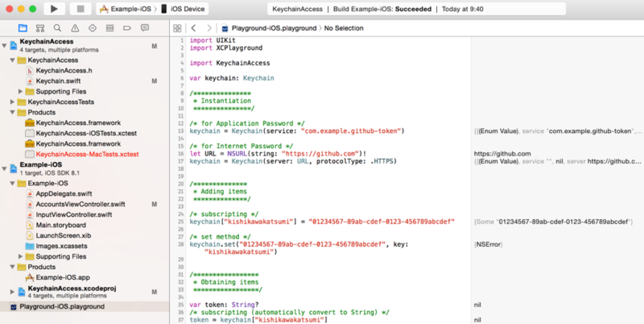
Task: Open LaunchScreen.xib
Action: tap(64, 235)
